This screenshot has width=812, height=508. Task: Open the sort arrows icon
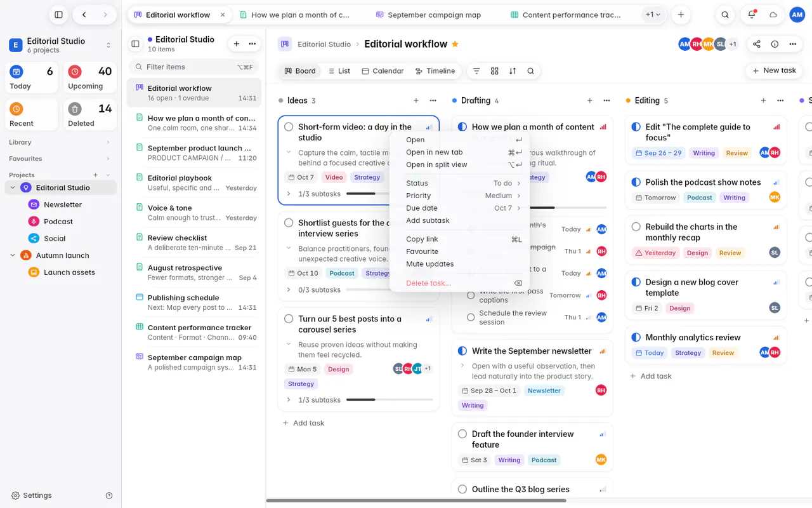pyautogui.click(x=513, y=71)
